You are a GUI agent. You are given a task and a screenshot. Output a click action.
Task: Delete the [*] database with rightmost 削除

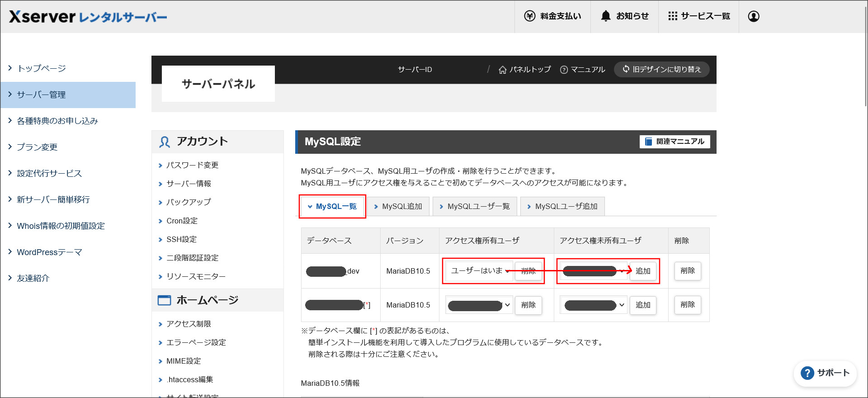pyautogui.click(x=688, y=305)
